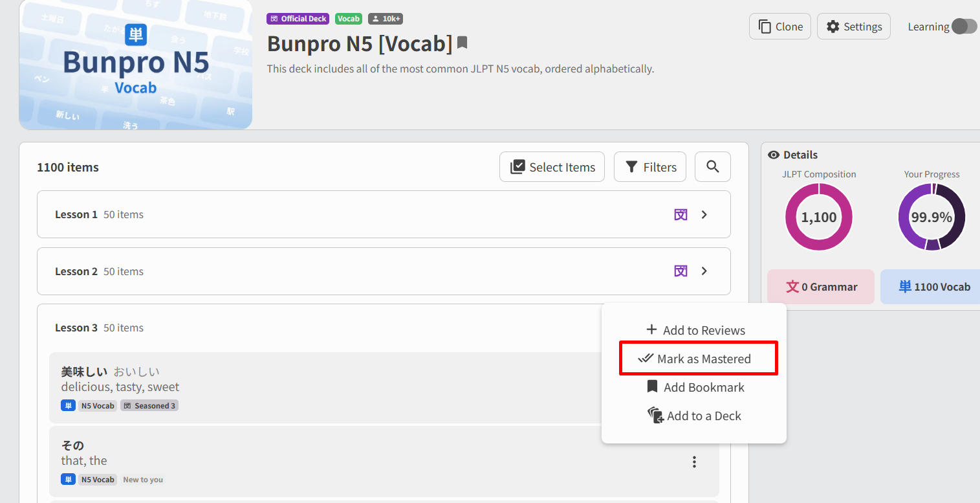This screenshot has width=980, height=503.
Task: Click the eye icon next to Details
Action: point(773,155)
